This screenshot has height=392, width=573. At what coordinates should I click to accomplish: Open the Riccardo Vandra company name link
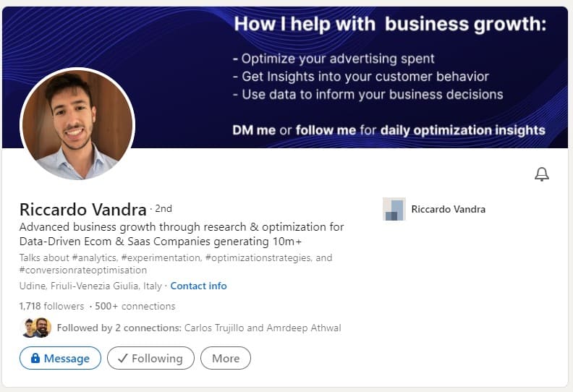tap(448, 209)
